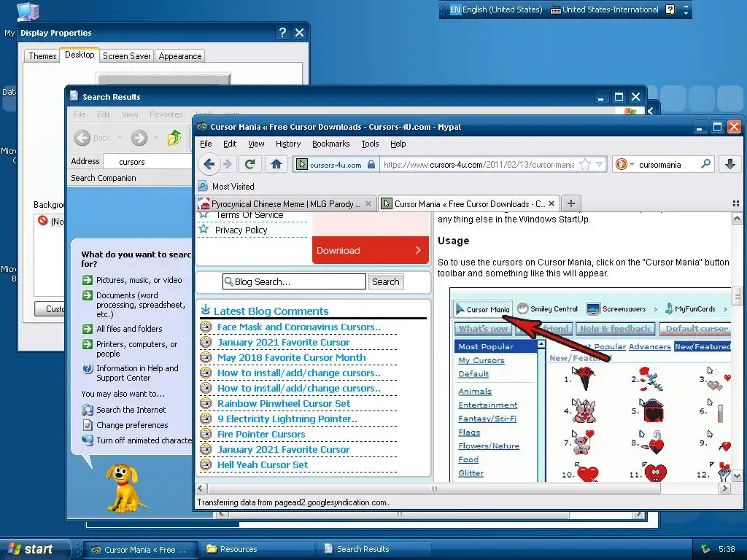Open the Bookmarks menu in Mypal
Viewport: 747px width, 560px height.
click(x=330, y=144)
